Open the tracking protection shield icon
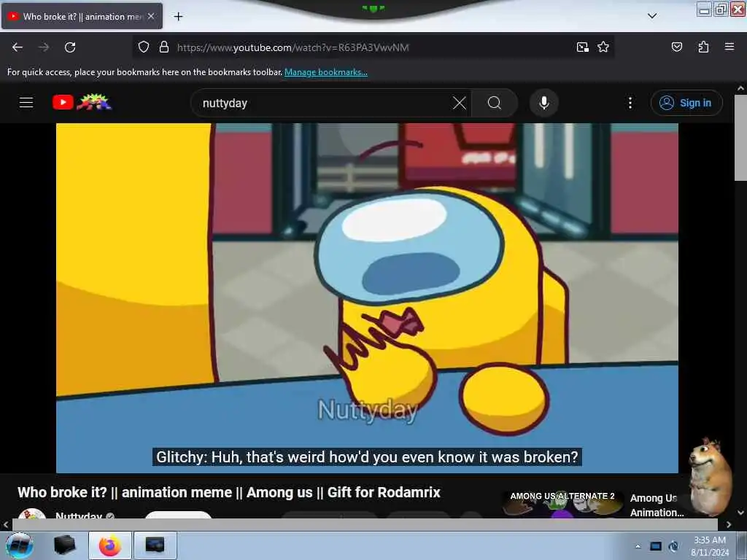 click(x=144, y=47)
